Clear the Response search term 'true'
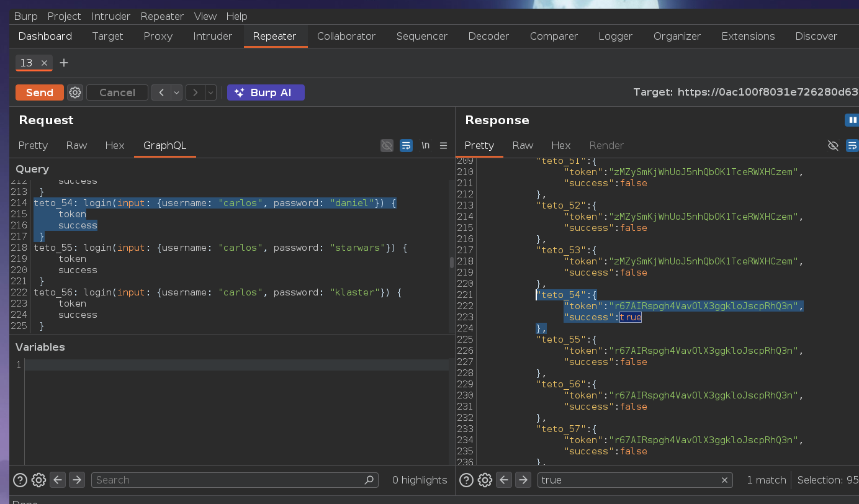The height and width of the screenshot is (504, 859). [724, 480]
